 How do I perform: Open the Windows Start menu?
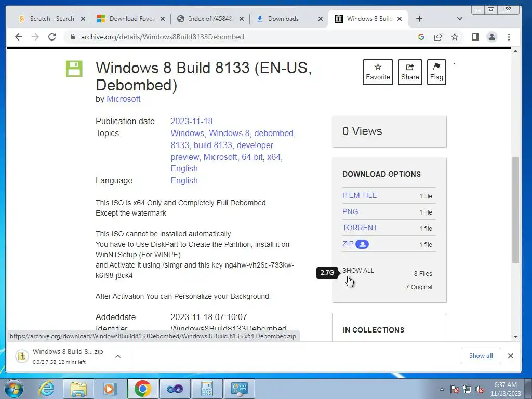14,389
